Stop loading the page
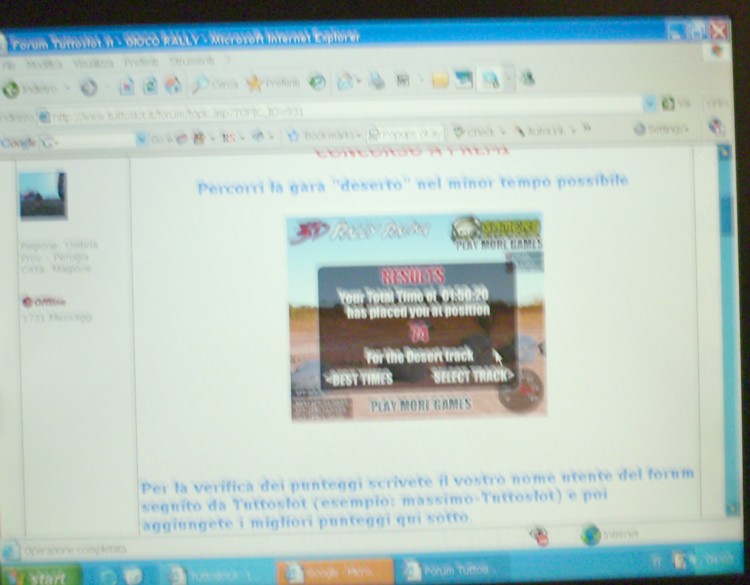 [127, 86]
